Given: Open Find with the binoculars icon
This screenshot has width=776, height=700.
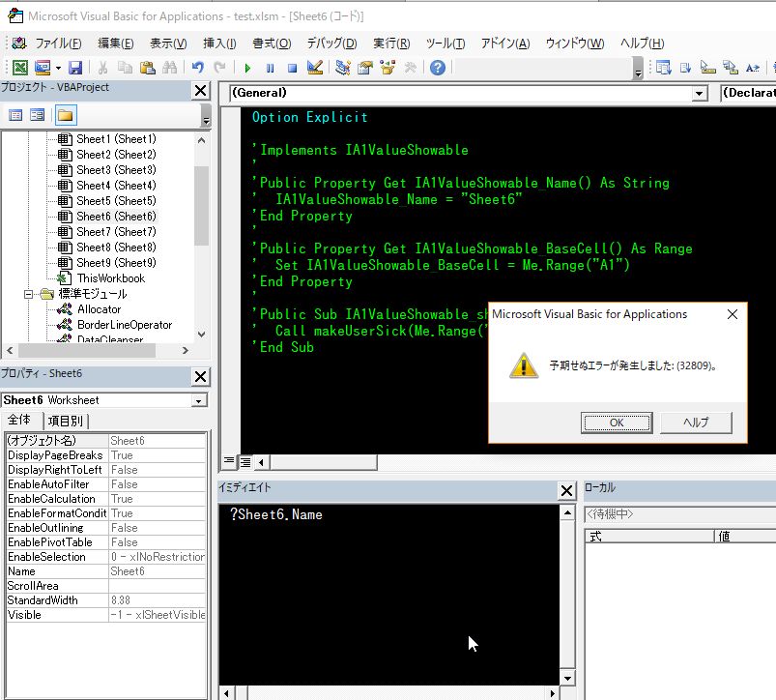Looking at the screenshot, I should (169, 67).
